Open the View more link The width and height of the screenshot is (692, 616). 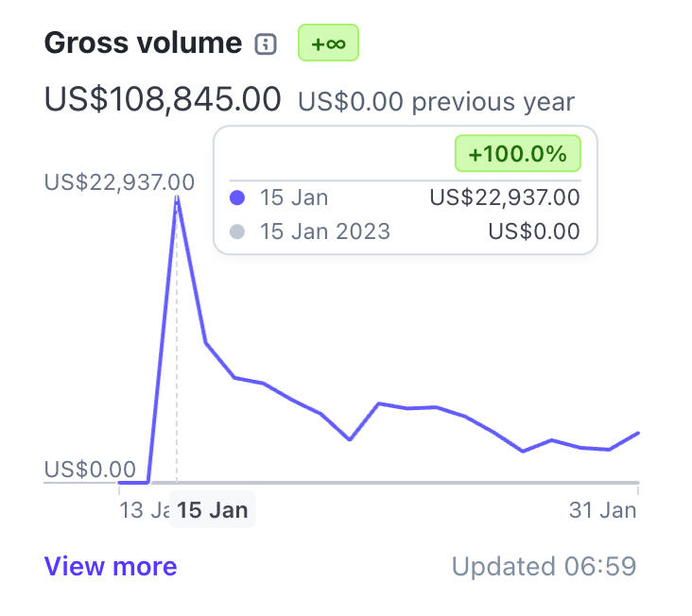point(111,567)
